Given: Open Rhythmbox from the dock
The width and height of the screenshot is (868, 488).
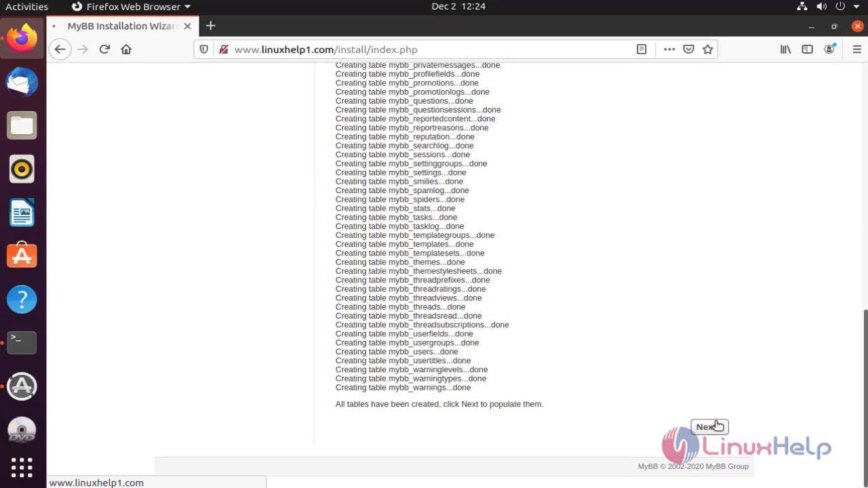Looking at the screenshot, I should point(22,169).
